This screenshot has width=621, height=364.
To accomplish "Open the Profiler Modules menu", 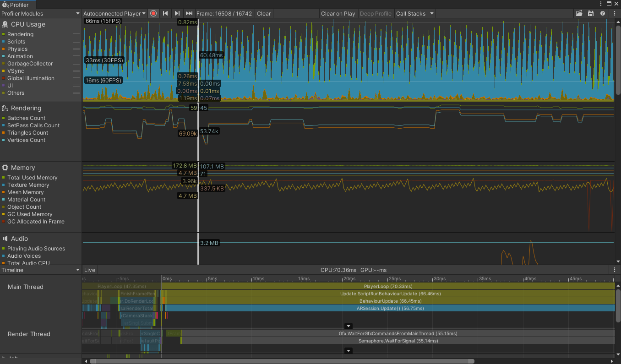I will [40, 13].
